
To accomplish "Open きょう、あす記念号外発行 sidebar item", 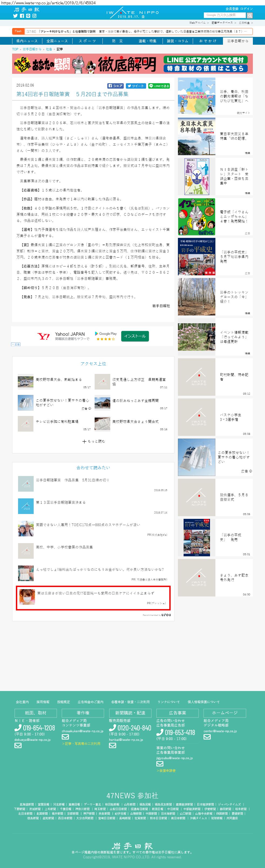I will coord(215,578).
